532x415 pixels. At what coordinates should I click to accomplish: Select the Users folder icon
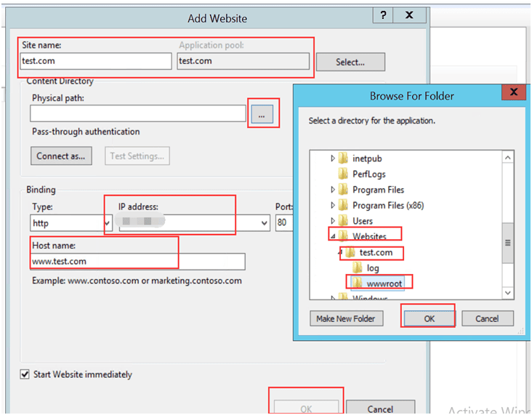[343, 221]
